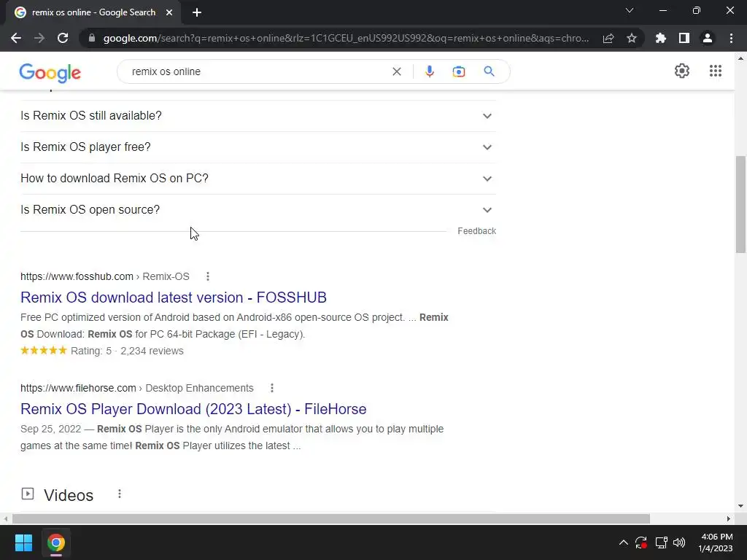The width and height of the screenshot is (747, 560).
Task: Clear the search box text
Action: [x=396, y=71]
